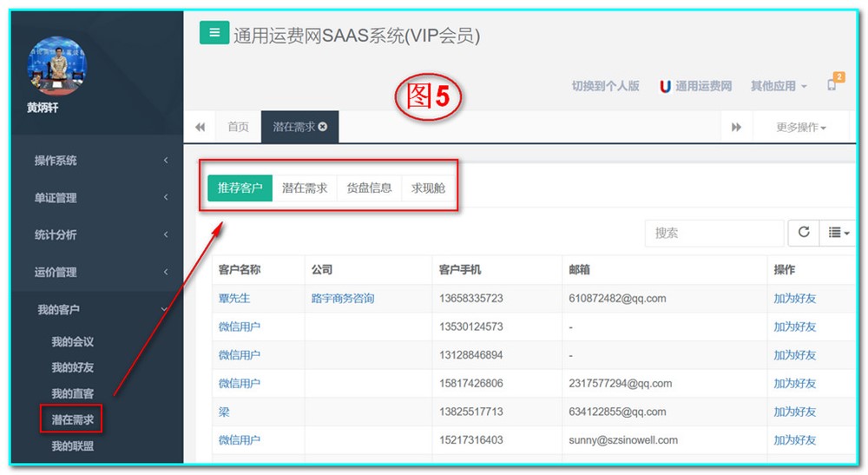The width and height of the screenshot is (868, 475).
Task: Click 加为好友 for phone 13128846894
Action: [795, 355]
